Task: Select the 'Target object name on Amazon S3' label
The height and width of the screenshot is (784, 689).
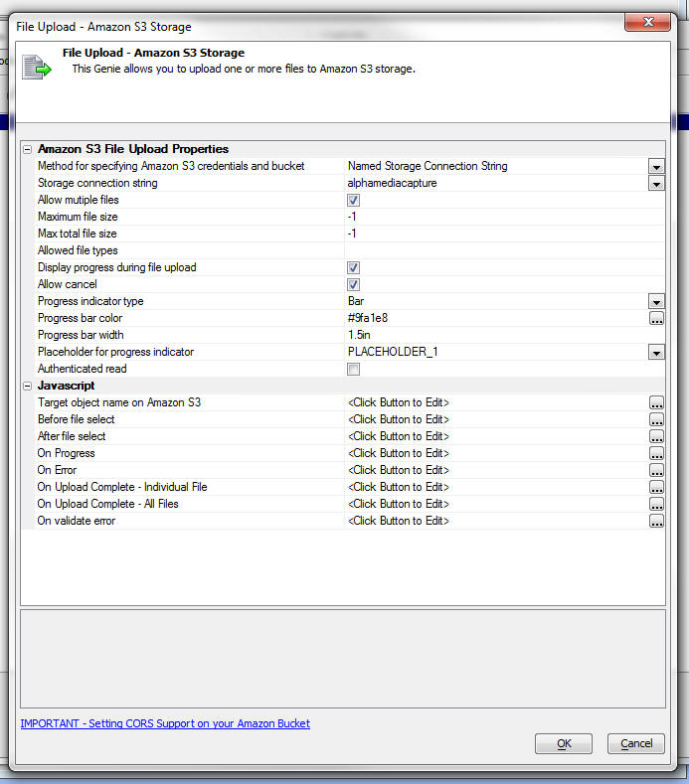Action: pyautogui.click(x=119, y=402)
